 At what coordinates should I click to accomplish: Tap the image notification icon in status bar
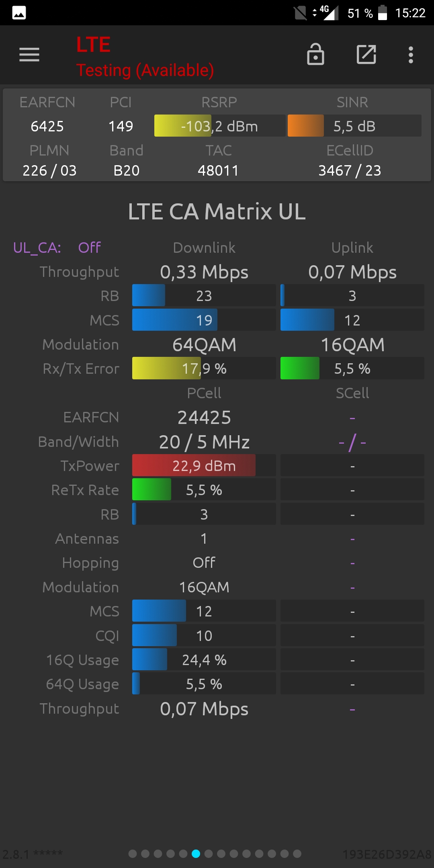[x=19, y=13]
